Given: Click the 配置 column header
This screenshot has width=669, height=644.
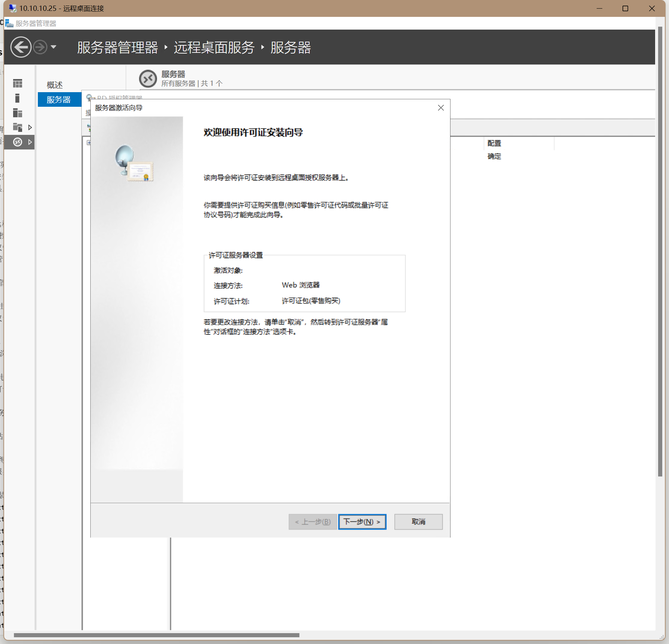Looking at the screenshot, I should (x=494, y=143).
